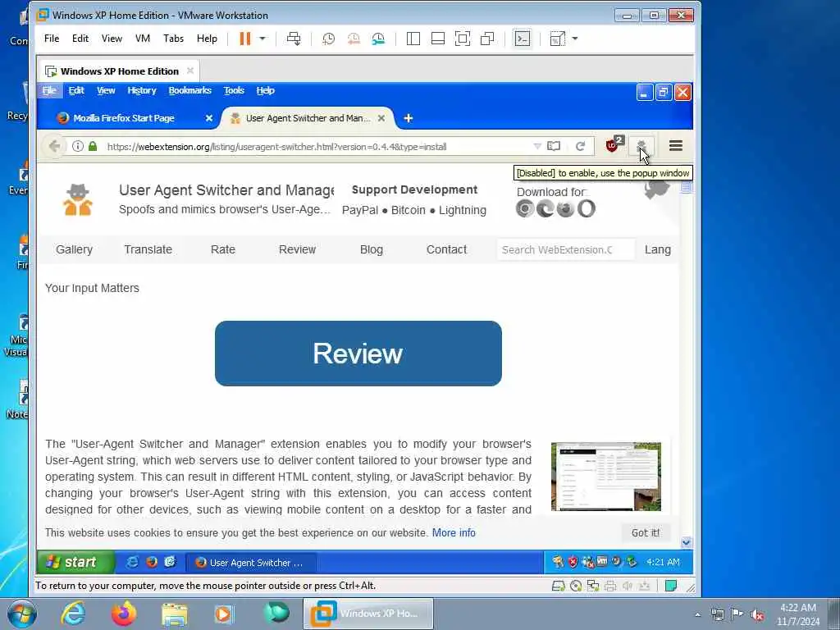Open the power options dropdown beside pause

pos(262,39)
